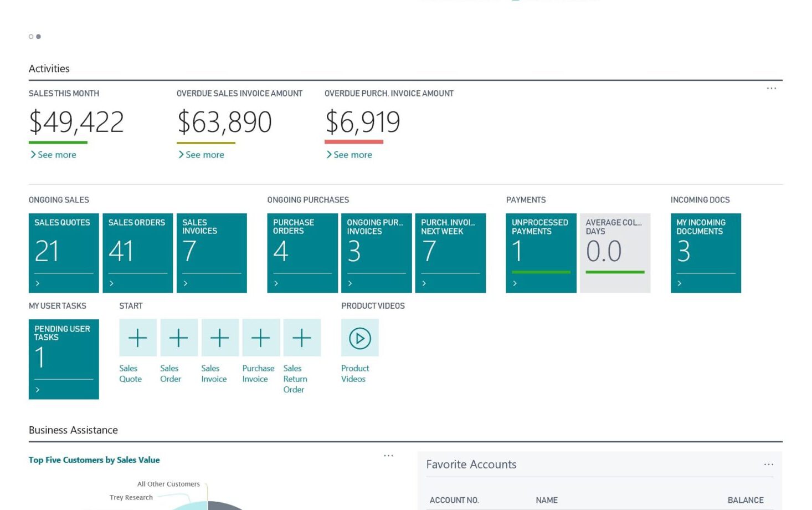Click the Trey Research chart label
The image size is (812, 510).
pyautogui.click(x=131, y=497)
